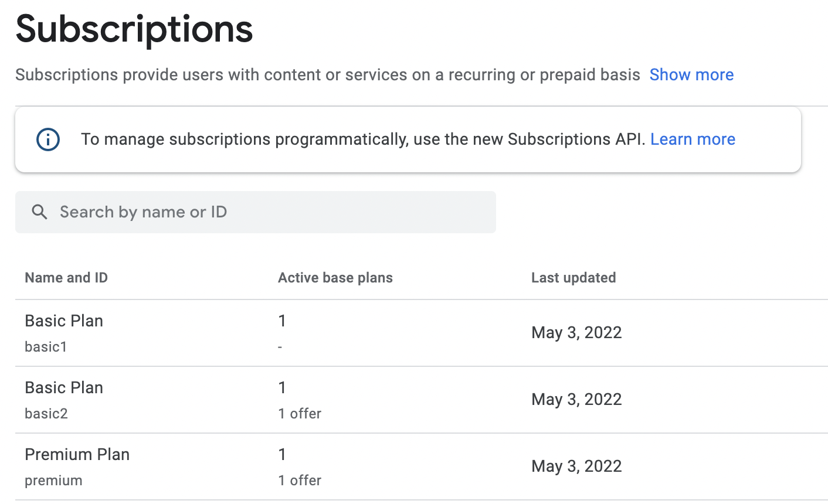Click the Show more link
The height and width of the screenshot is (504, 828).
point(691,75)
